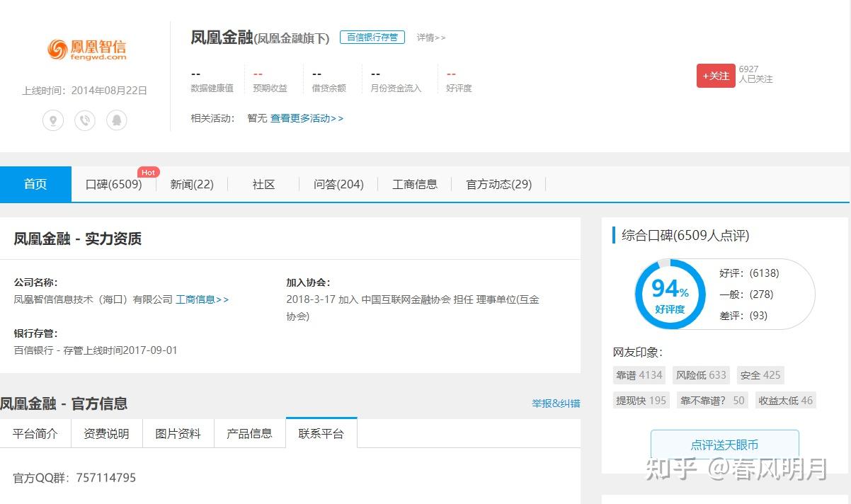
Task: Click the 靠谱 4134 impression tag
Action: pos(639,375)
